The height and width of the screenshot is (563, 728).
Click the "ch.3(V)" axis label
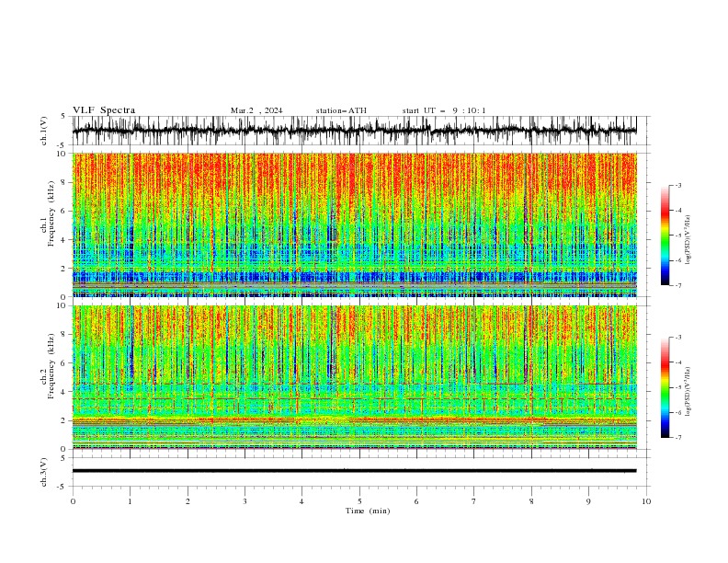point(44,472)
